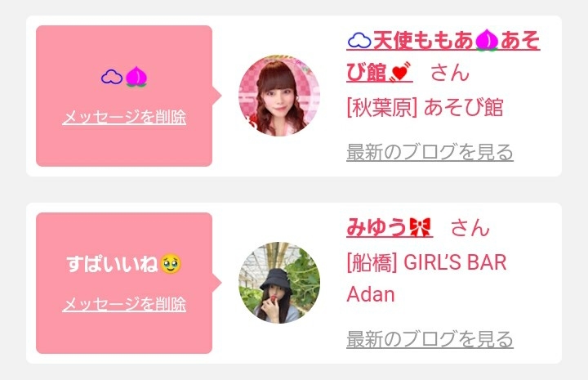Click the red heart emoji after び館
Viewport: 588px width, 380px height.
pyautogui.click(x=399, y=72)
